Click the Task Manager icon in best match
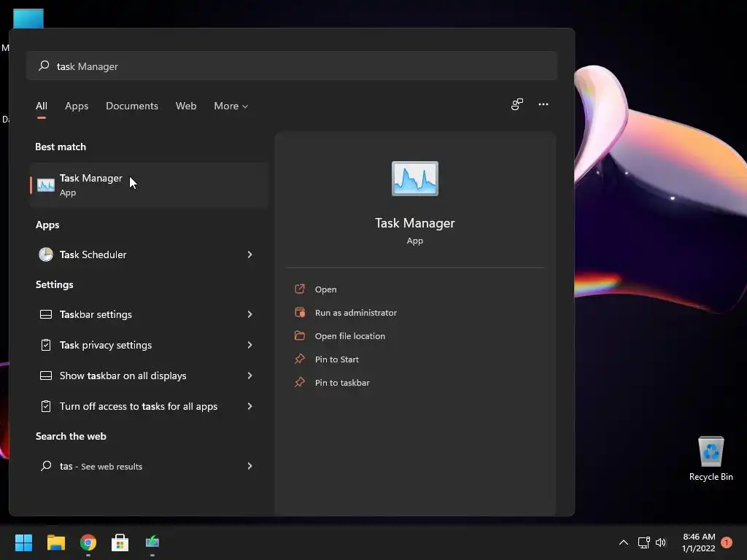The width and height of the screenshot is (747, 560). click(46, 184)
